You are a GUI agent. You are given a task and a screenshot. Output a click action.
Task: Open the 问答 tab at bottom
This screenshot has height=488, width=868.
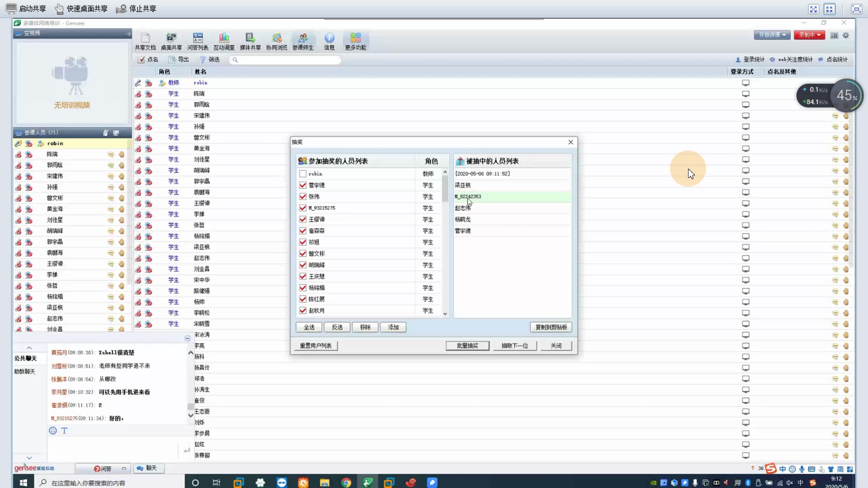pyautogui.click(x=102, y=469)
